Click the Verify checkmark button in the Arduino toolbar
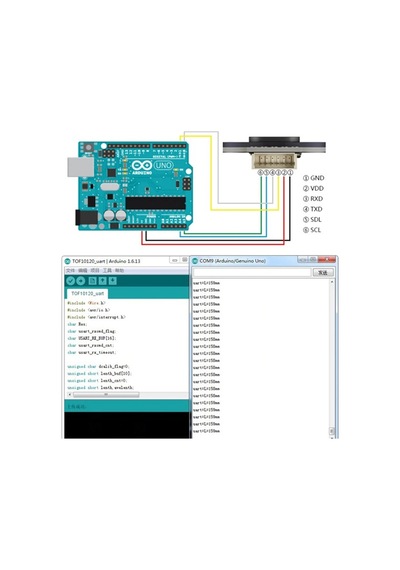The image size is (400, 570). tap(71, 281)
